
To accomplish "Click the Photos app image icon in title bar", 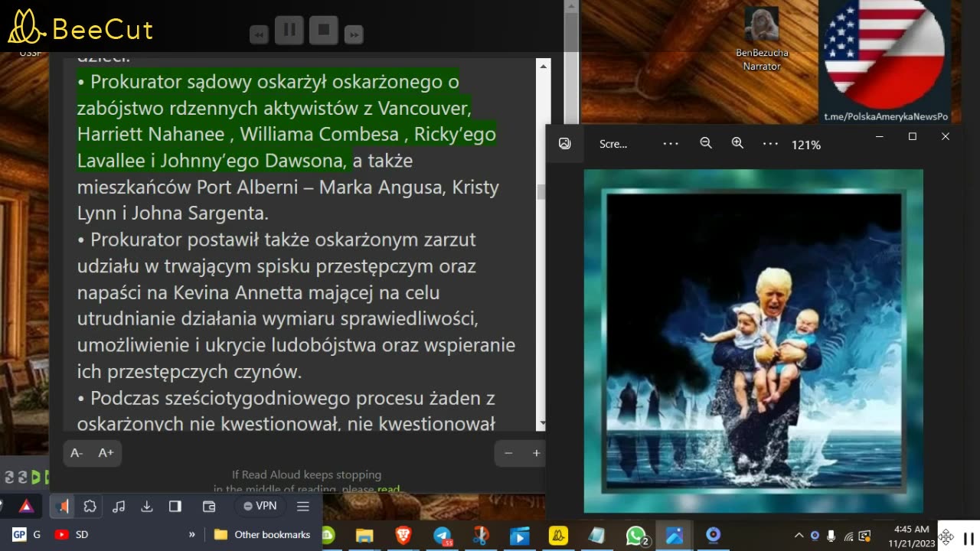I will point(565,143).
